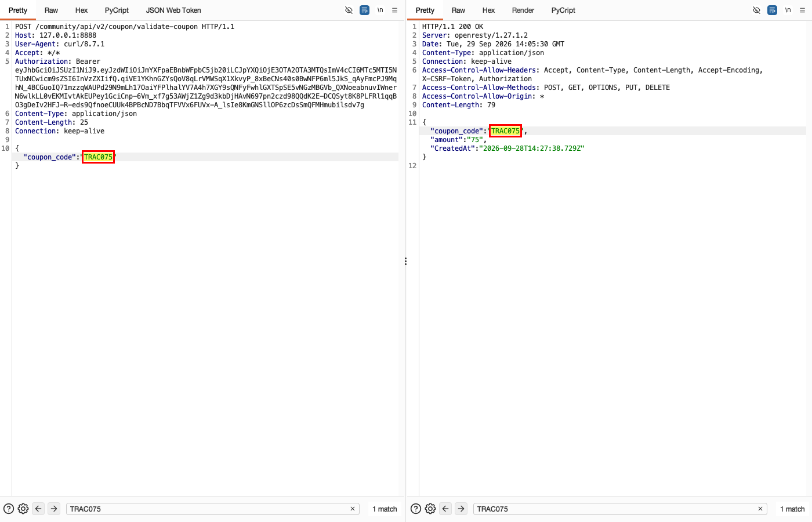Open request pane hamburger menu
This screenshot has width=812, height=522.
[x=395, y=10]
